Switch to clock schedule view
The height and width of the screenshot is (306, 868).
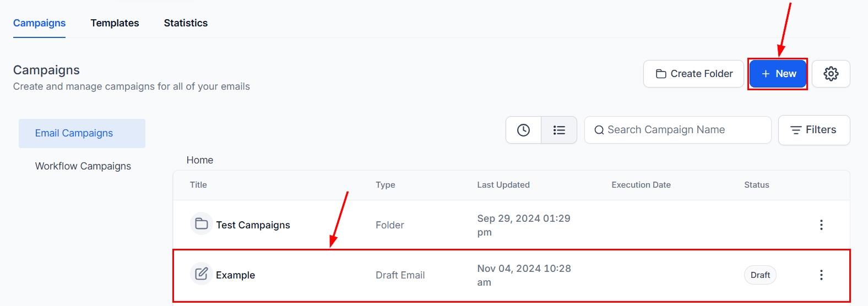pyautogui.click(x=523, y=130)
